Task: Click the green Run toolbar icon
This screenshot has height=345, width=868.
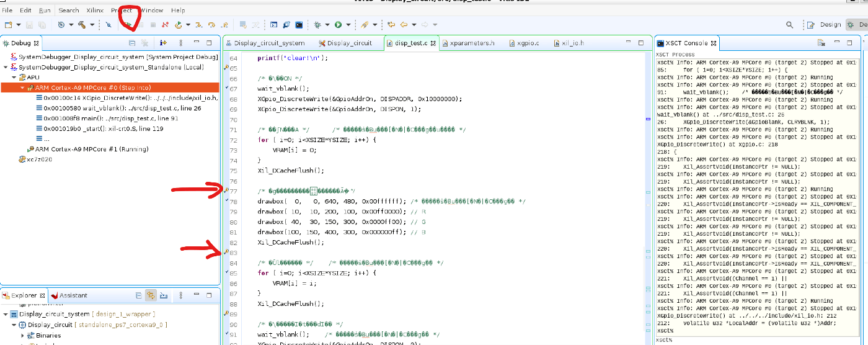Action: 338,25
